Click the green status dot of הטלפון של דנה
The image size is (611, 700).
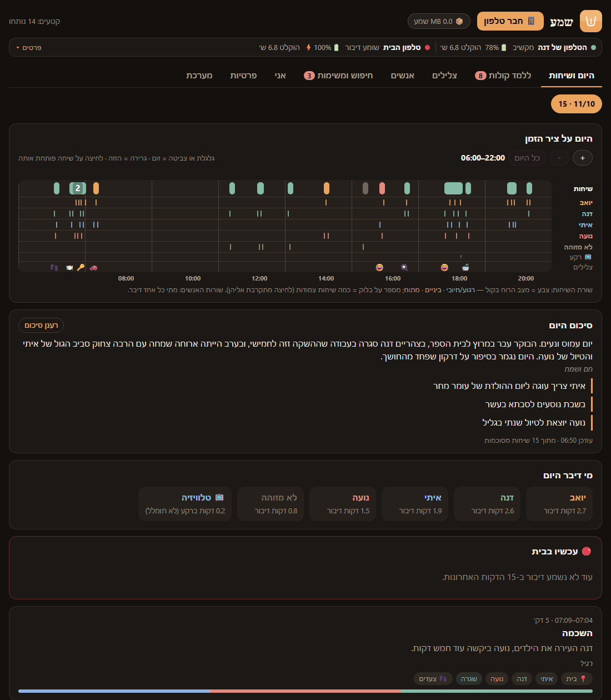point(593,47)
